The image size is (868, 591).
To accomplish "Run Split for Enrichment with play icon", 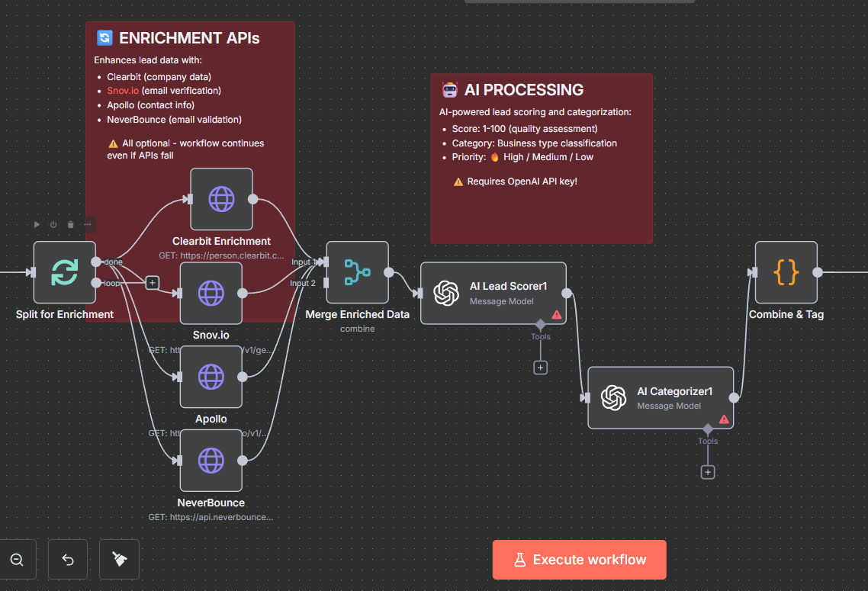I will (x=37, y=225).
